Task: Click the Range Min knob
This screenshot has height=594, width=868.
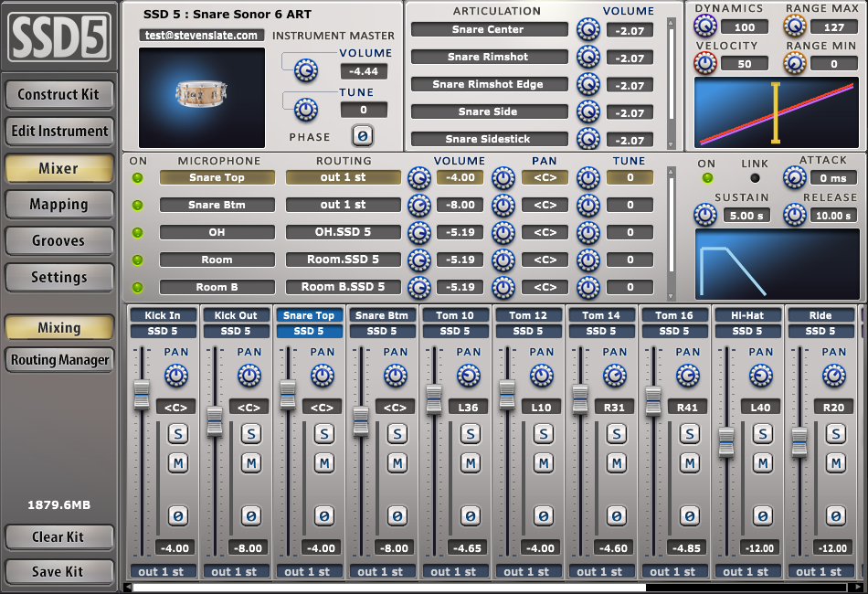Action: [x=794, y=63]
